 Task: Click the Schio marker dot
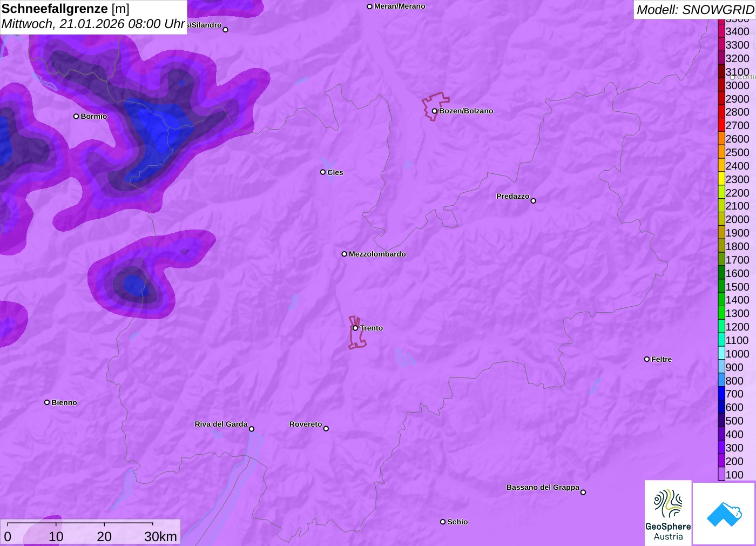click(443, 522)
